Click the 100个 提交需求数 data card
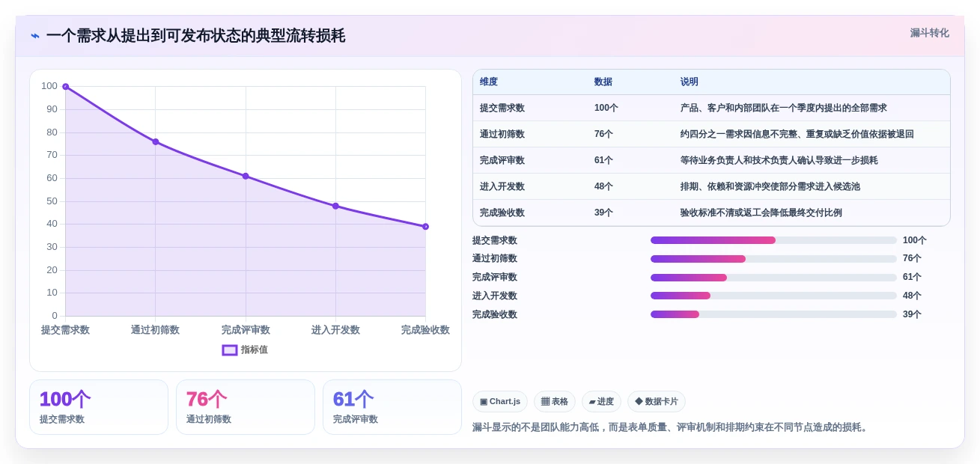This screenshot has width=980, height=464. [x=99, y=407]
